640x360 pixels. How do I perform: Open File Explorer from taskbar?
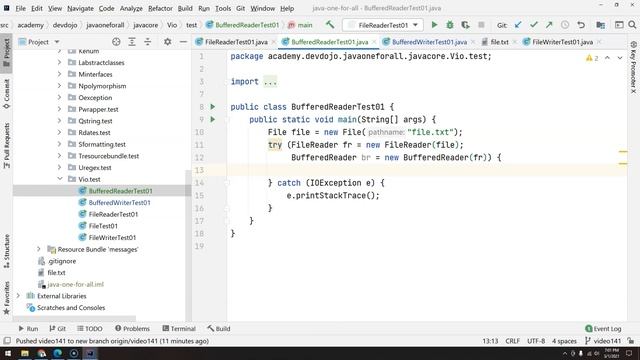[25, 353]
